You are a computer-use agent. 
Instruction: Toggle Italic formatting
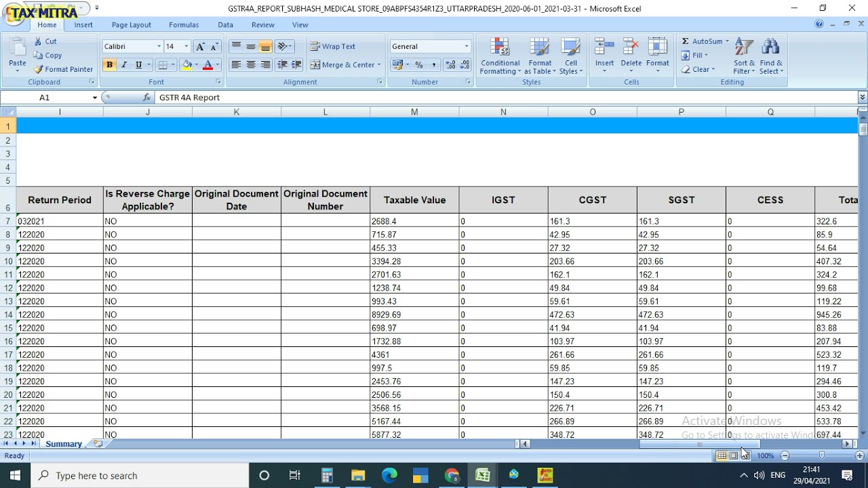pyautogui.click(x=124, y=65)
